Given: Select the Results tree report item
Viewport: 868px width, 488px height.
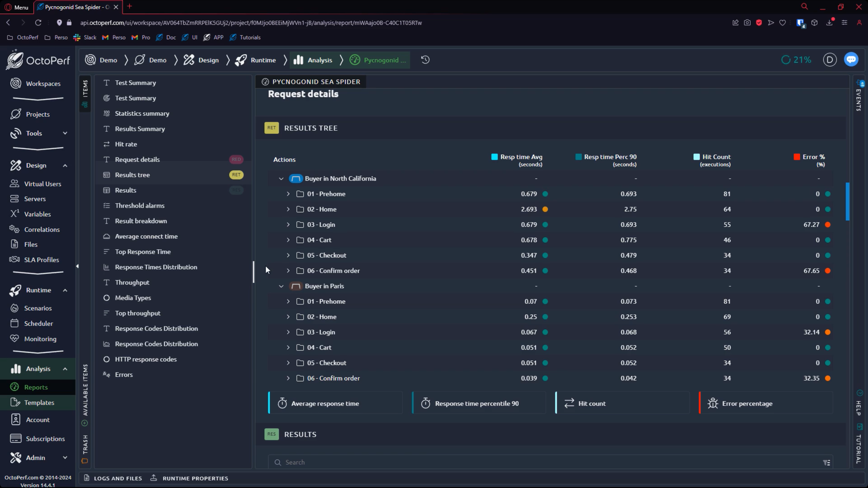Looking at the screenshot, I should [x=173, y=175].
